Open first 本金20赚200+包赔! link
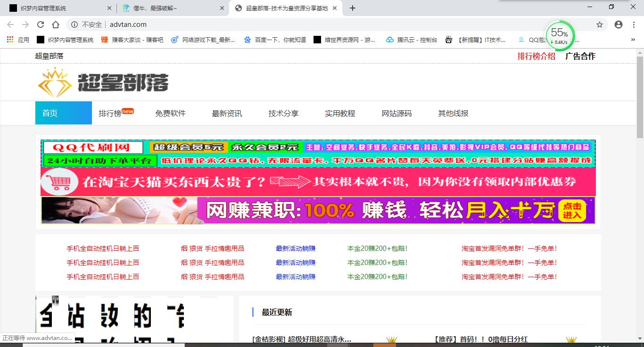 tap(377, 248)
